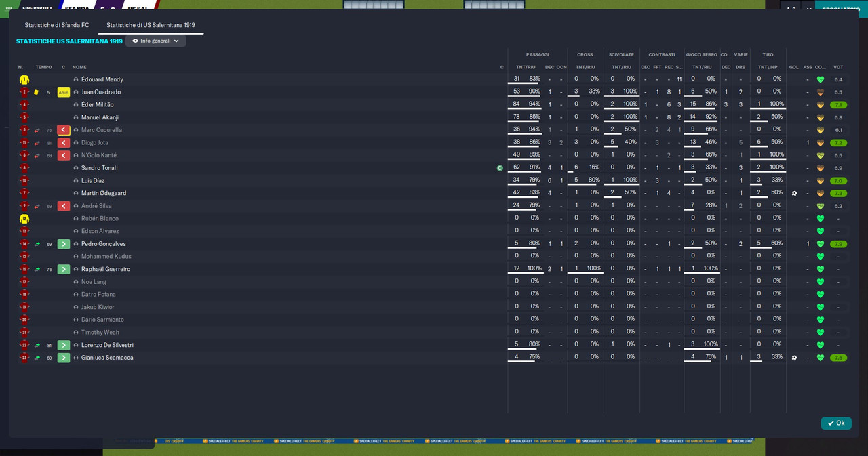The image size is (868, 456).
Task: Click the Ass assists column header
Action: (x=808, y=67)
